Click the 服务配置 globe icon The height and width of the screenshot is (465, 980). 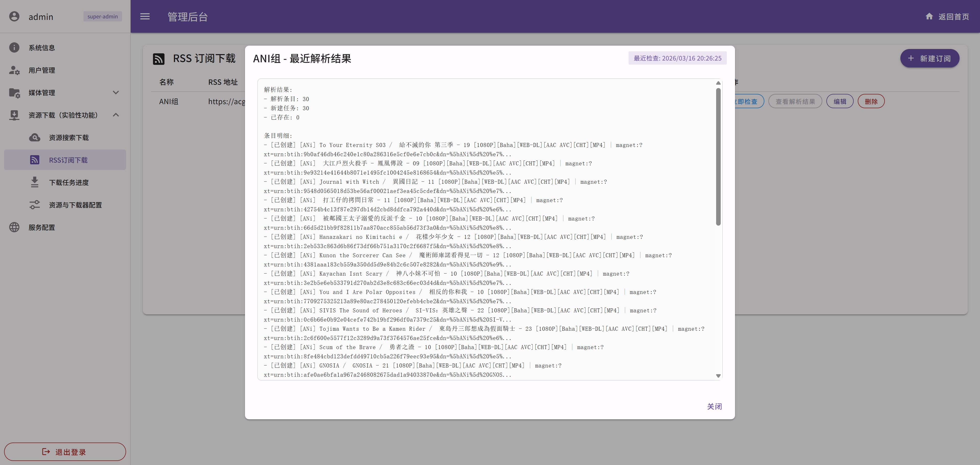coord(14,227)
